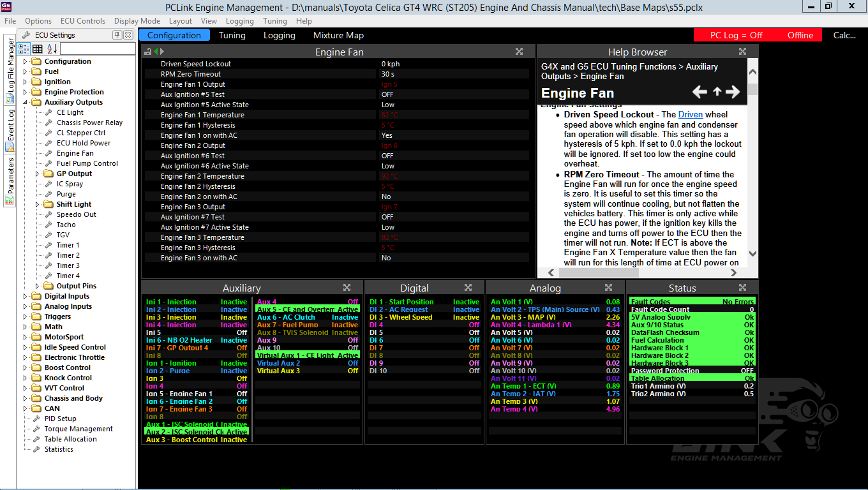This screenshot has height=490, width=868.
Task: Select Aux 6 - AC Clutch row
Action: tap(307, 317)
